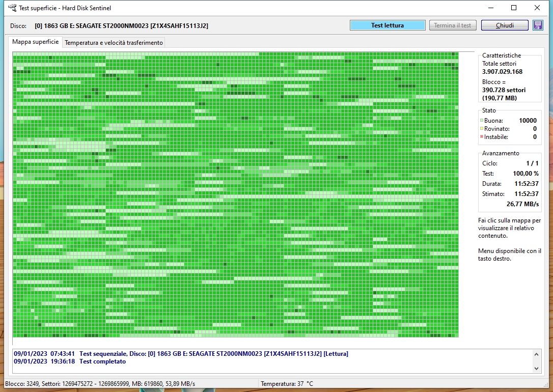Maximize the Test superficie window

(x=514, y=8)
